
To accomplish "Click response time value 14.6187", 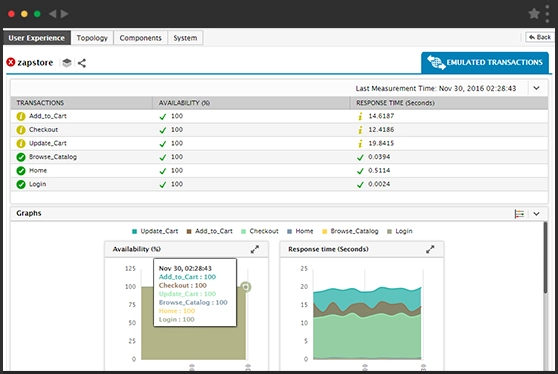I will pos(381,116).
